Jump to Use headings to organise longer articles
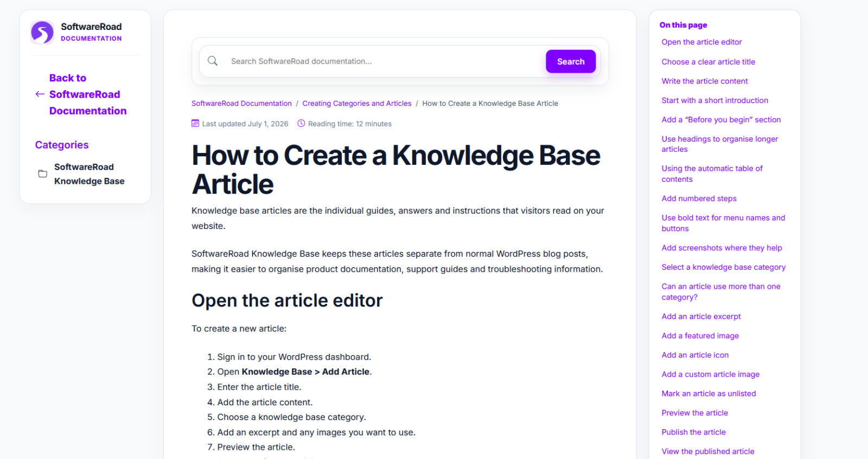This screenshot has width=868, height=459. click(720, 144)
